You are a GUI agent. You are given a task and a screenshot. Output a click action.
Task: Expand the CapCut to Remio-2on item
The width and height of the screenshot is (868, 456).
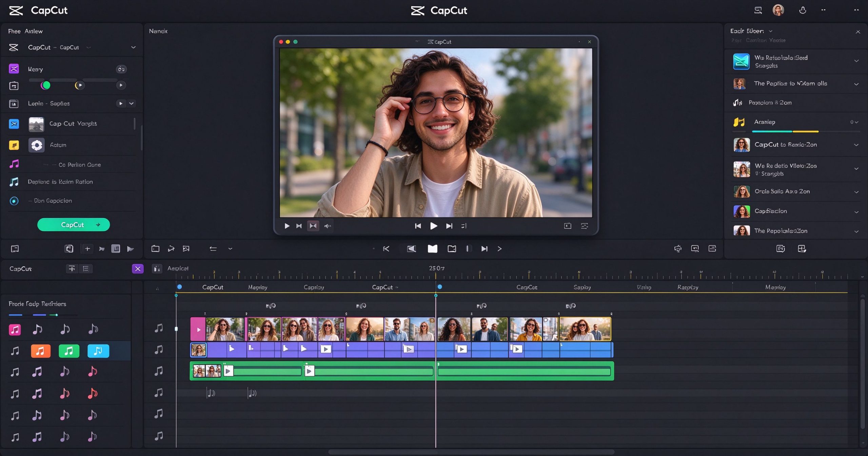pyautogui.click(x=856, y=145)
